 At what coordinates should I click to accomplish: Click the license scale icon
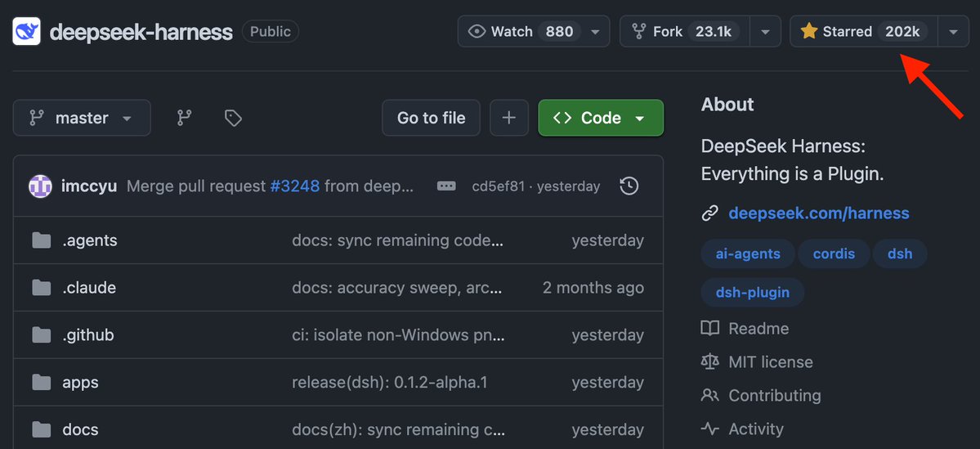pos(710,362)
